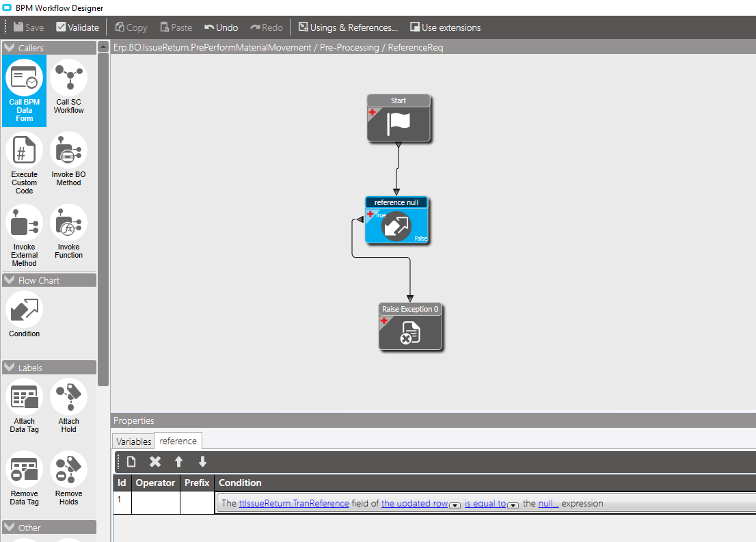Click the Properties panel header
Viewport: 756px width, 542px height.
(433, 420)
